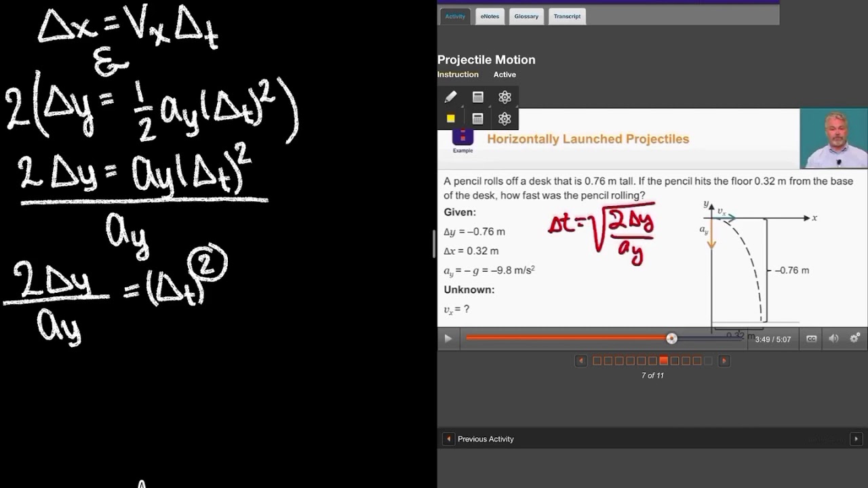Click the 7 of 11 page counter

tap(652, 375)
